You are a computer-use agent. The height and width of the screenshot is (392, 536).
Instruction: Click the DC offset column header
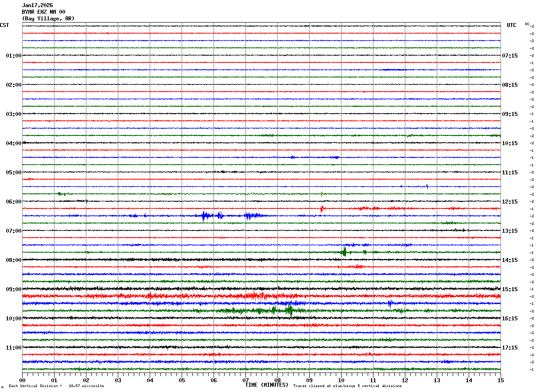click(x=527, y=24)
